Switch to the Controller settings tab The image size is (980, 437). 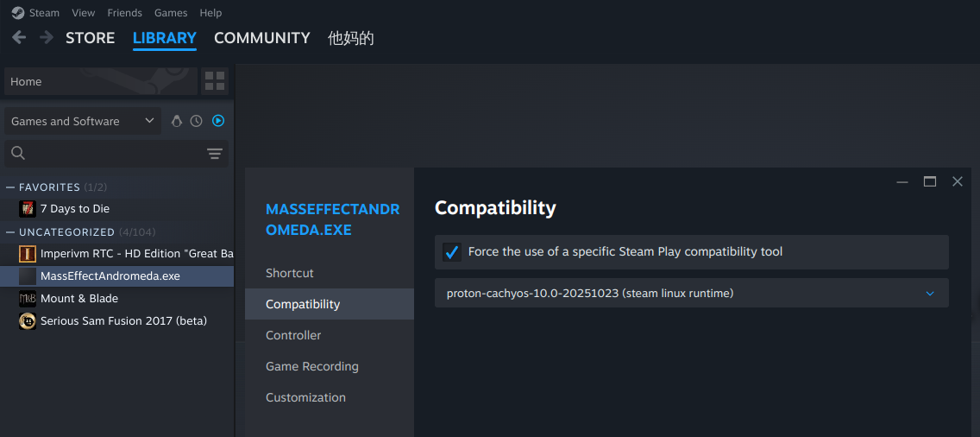(x=293, y=335)
